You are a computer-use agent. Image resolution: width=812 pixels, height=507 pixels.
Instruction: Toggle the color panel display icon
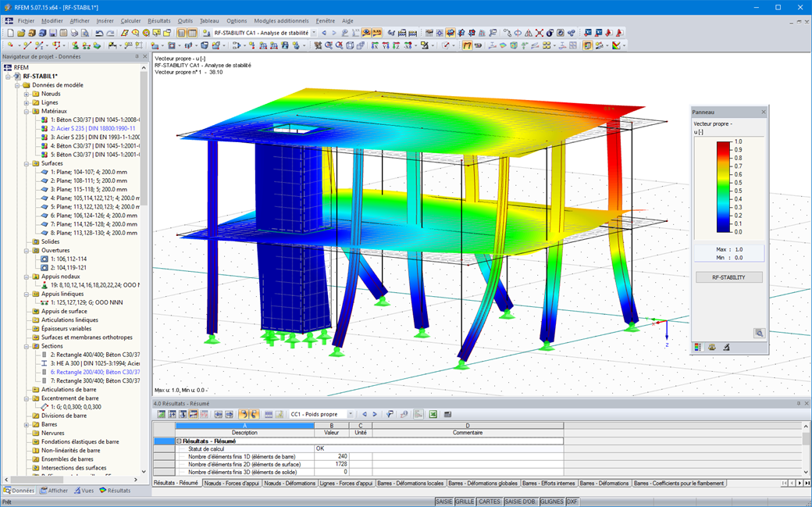588,45
